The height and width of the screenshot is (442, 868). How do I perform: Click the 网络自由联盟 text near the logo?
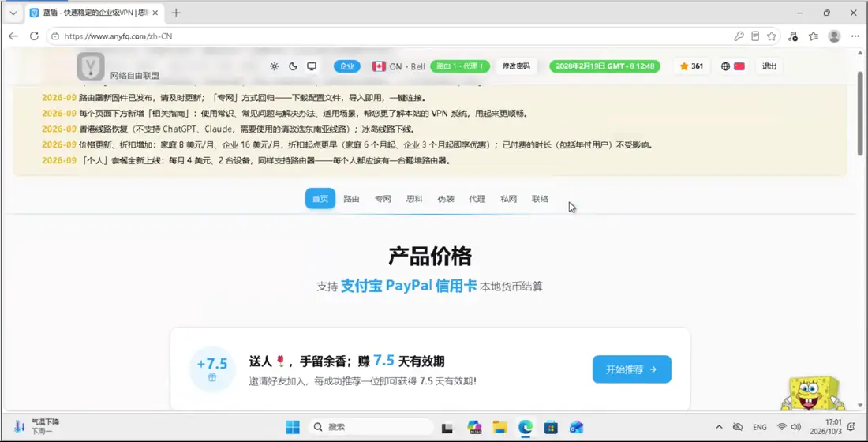[x=134, y=76]
